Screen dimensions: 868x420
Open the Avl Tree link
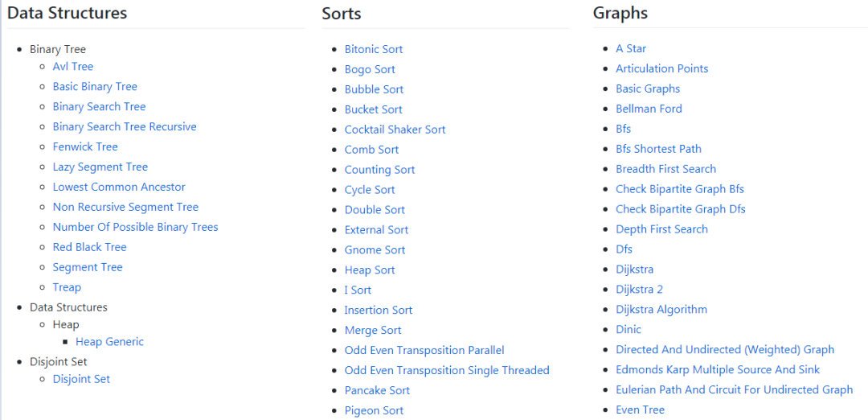(73, 67)
